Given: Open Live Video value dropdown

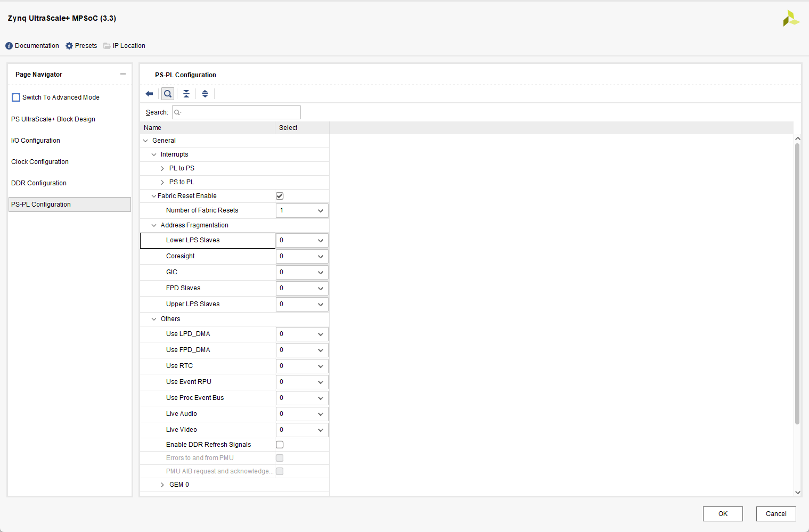Looking at the screenshot, I should pos(302,430).
